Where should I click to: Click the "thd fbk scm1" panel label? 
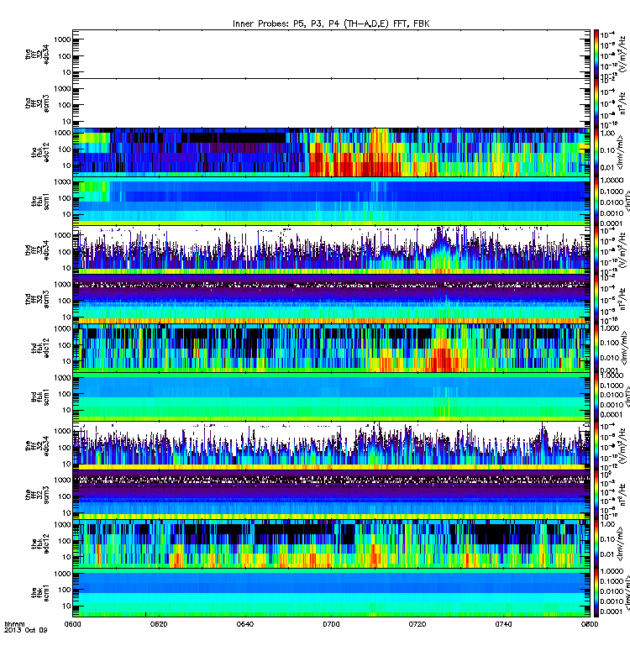point(40,396)
